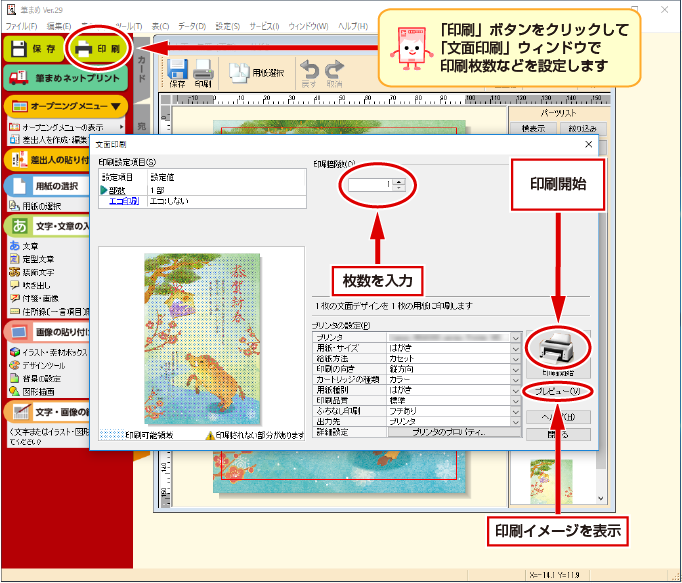682x583 pixels.
Task: Close the 文面印刷 dialog
Action: 588,144
